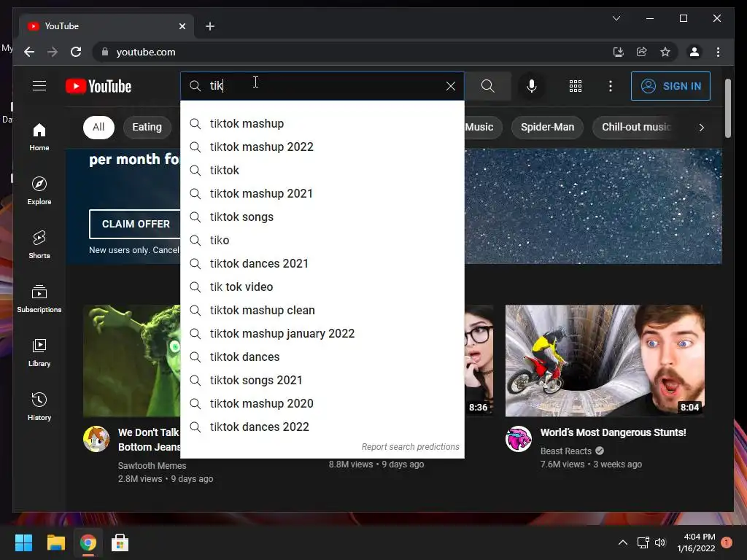
Task: Open History in sidebar
Action: tap(39, 406)
